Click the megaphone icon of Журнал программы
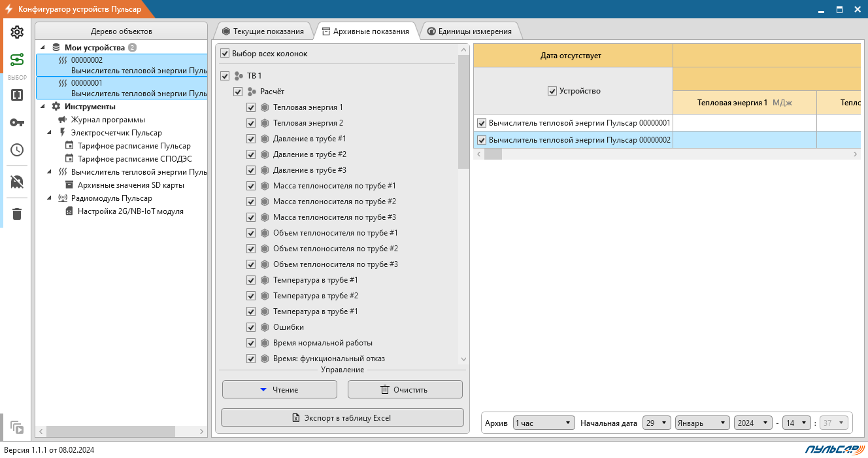Screen dimensions: 868x458 [63, 120]
